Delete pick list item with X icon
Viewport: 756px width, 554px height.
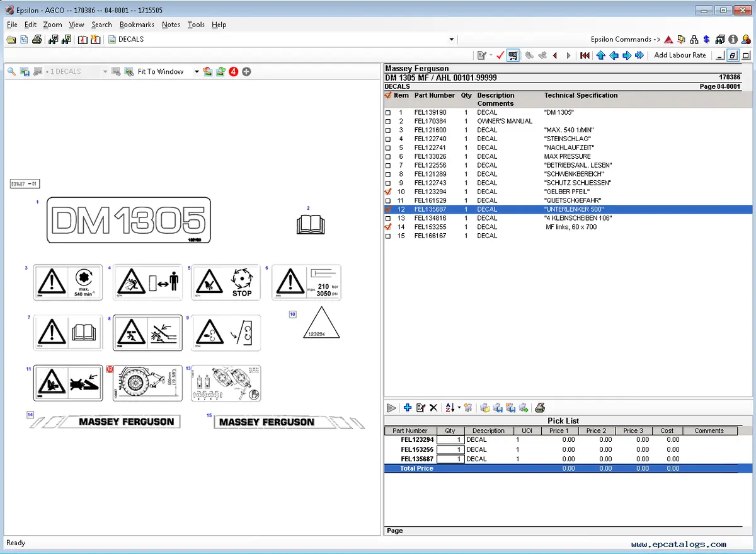coord(433,408)
